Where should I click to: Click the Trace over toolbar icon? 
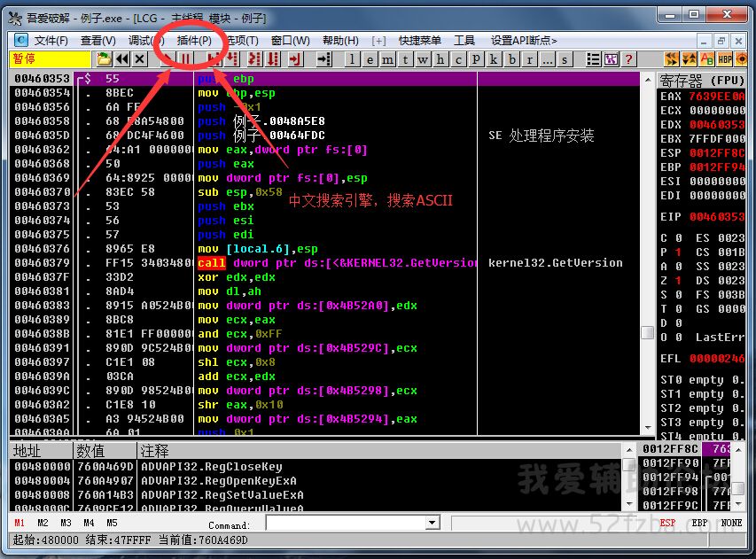(274, 59)
